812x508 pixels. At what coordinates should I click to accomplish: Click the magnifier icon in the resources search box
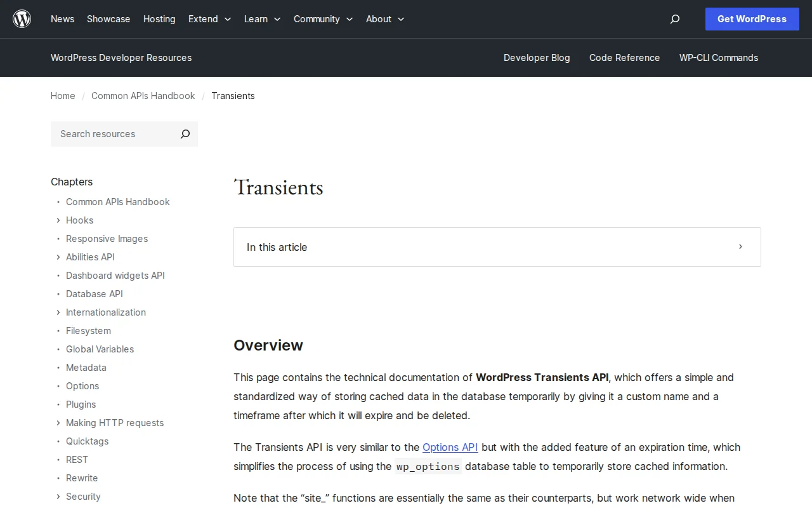[x=185, y=134]
